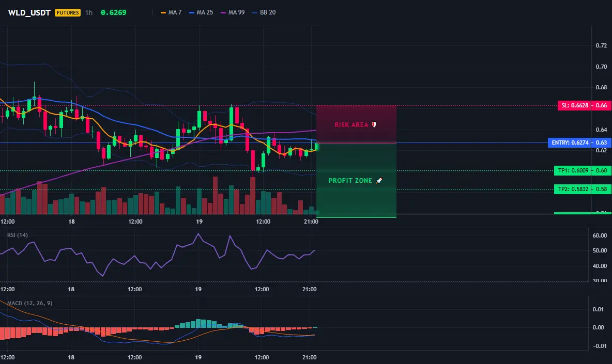This screenshot has width=612, height=364.
Task: Click the 50.00 RSI axis value
Action: pos(600,250)
